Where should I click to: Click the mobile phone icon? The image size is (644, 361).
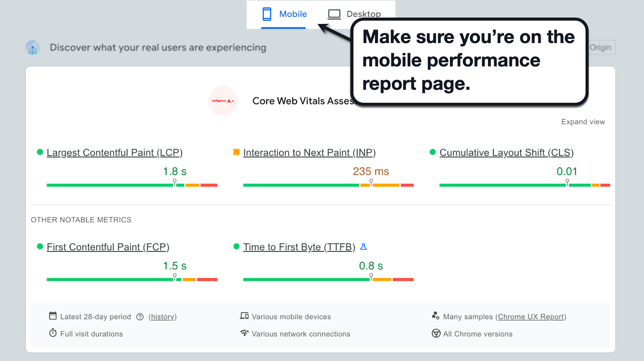pyautogui.click(x=267, y=14)
